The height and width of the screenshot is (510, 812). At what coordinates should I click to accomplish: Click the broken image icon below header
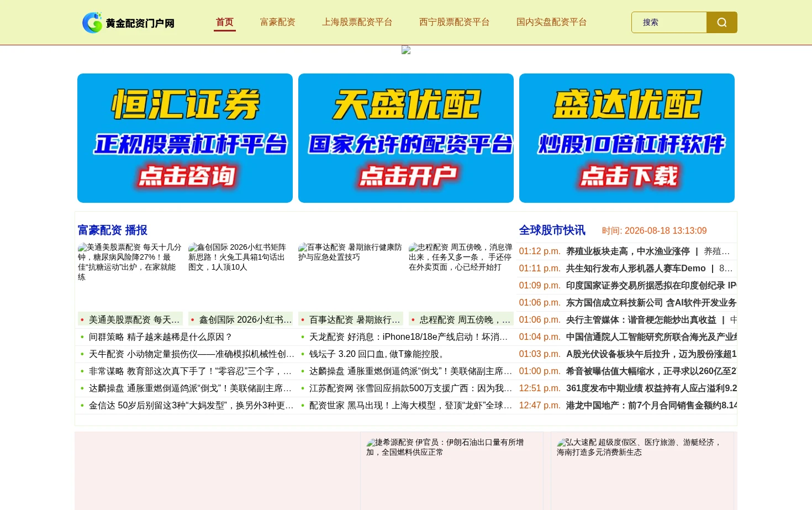click(x=406, y=50)
